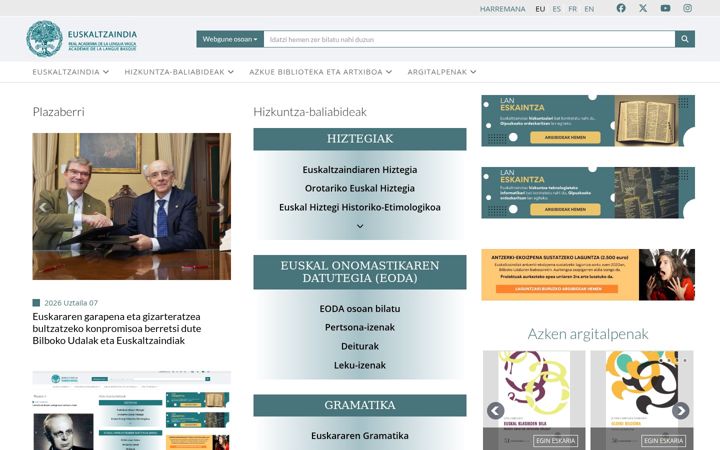The width and height of the screenshot is (720, 450).
Task: Open the Harremana contact link
Action: pos(502,9)
